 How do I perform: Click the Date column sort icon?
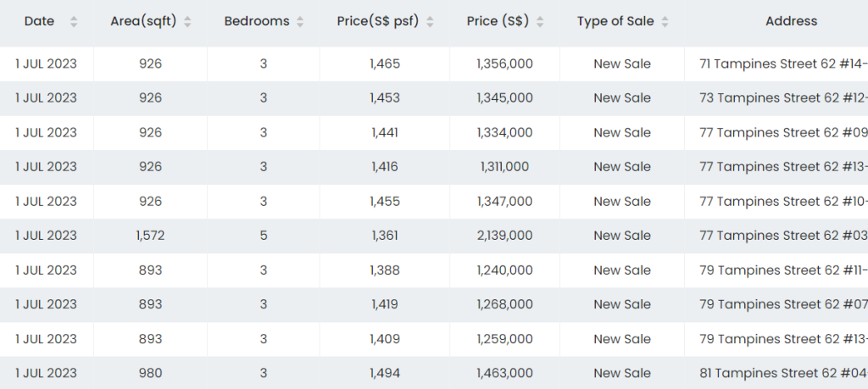[74, 22]
